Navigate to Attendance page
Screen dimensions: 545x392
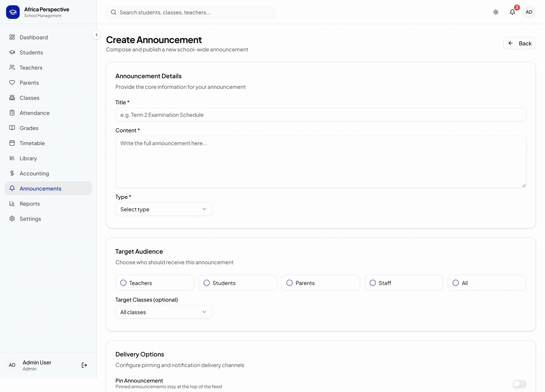click(x=48, y=113)
